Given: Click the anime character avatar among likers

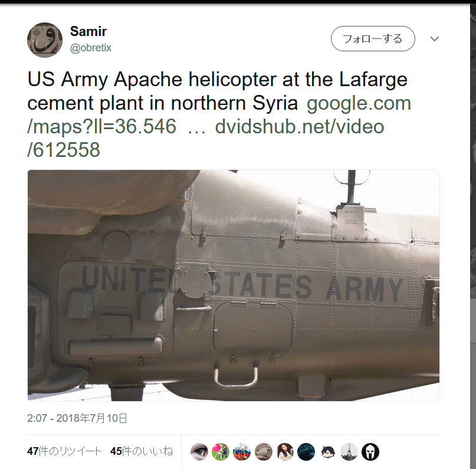Looking at the screenshot, I should coord(327,452).
